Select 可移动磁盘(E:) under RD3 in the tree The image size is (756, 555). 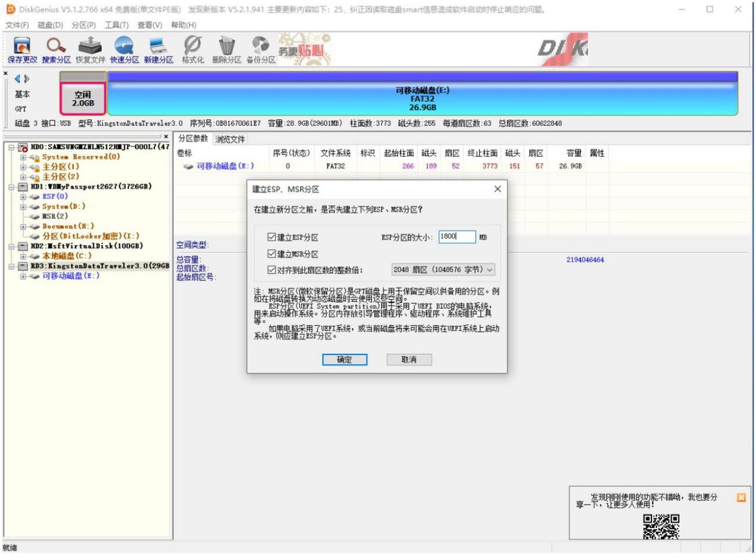[71, 276]
